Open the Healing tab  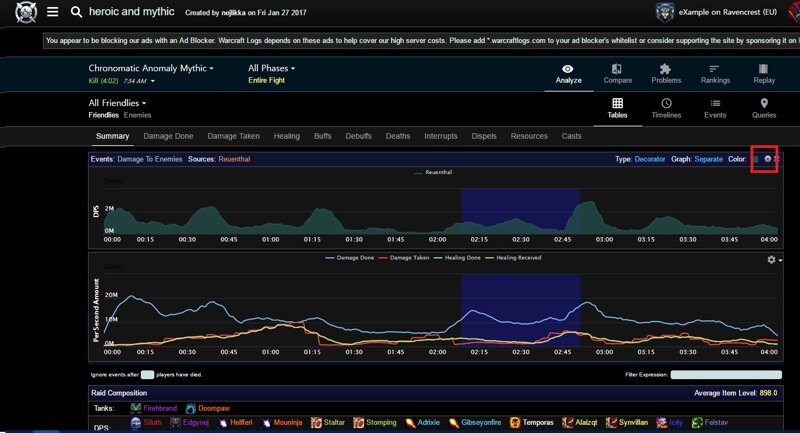tap(287, 136)
